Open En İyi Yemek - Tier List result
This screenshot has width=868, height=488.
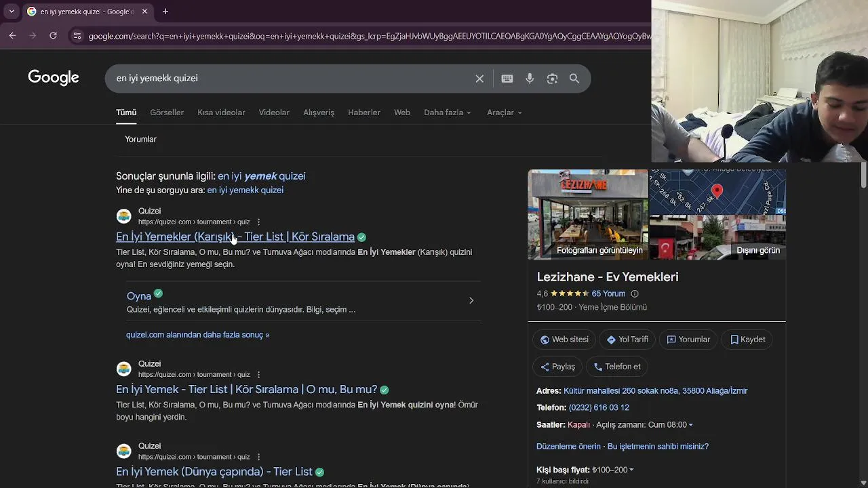point(246,390)
